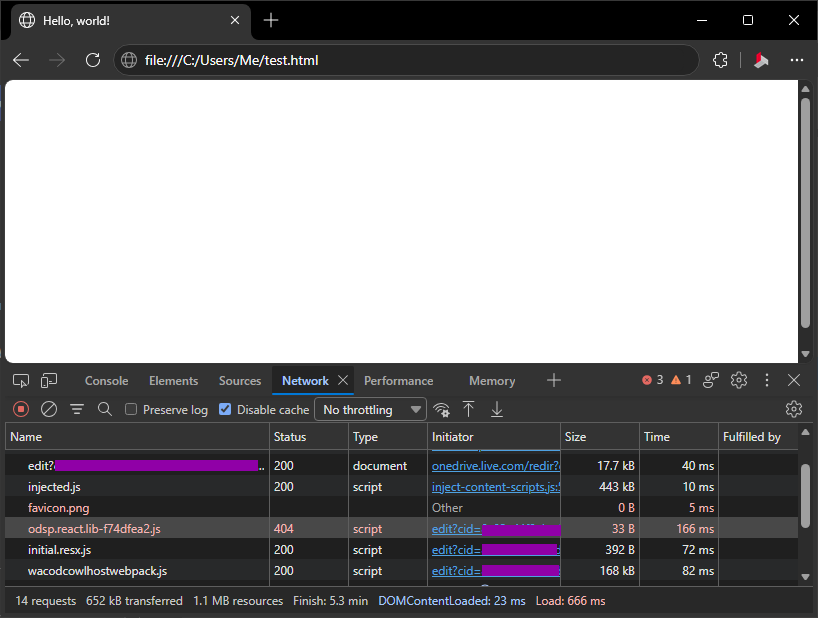Switch to the Sources tab
818x618 pixels.
click(x=240, y=381)
